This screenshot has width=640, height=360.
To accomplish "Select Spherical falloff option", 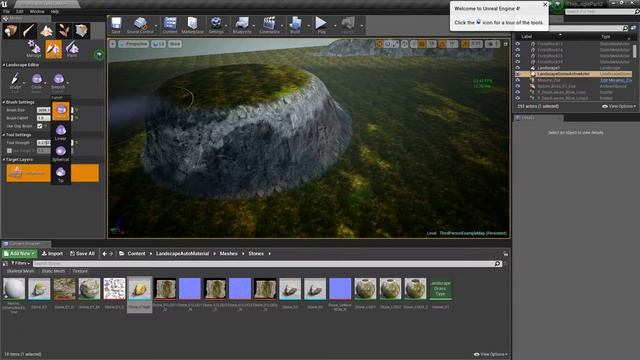I will 60,153.
